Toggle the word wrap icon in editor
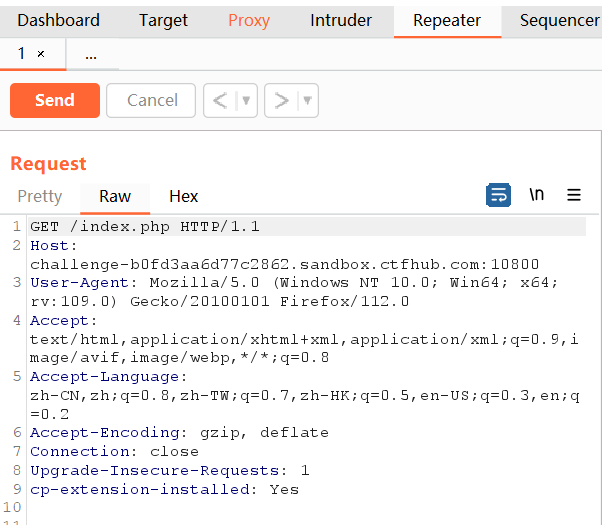 click(498, 195)
